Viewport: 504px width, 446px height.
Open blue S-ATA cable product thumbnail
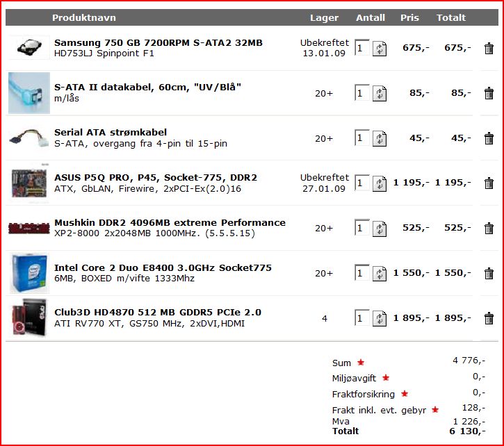[x=29, y=93]
